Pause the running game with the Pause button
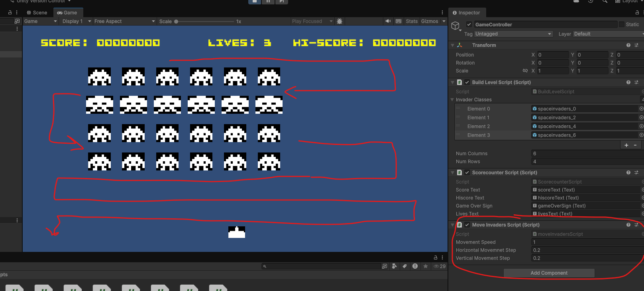Image resolution: width=644 pixels, height=291 pixels. 268,2
